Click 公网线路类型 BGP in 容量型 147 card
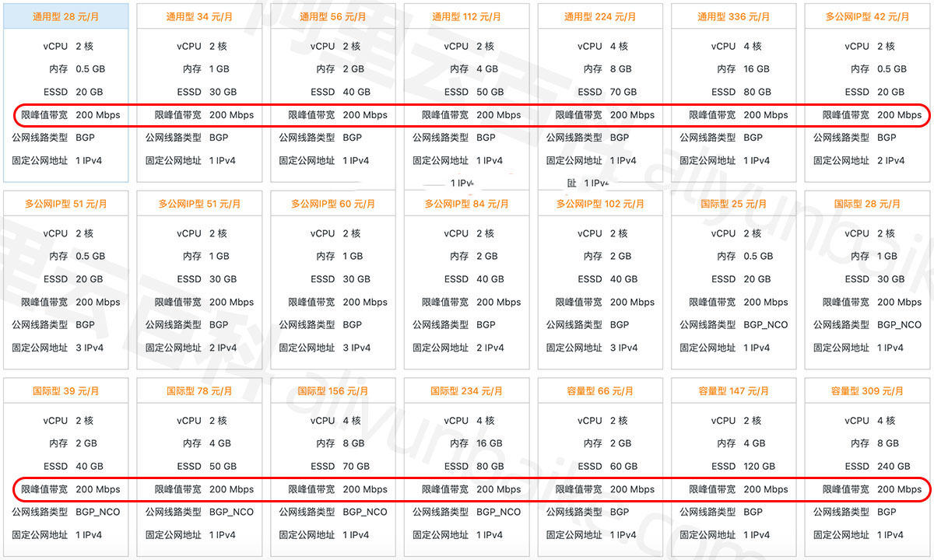This screenshot has height=560, width=934. point(722,513)
